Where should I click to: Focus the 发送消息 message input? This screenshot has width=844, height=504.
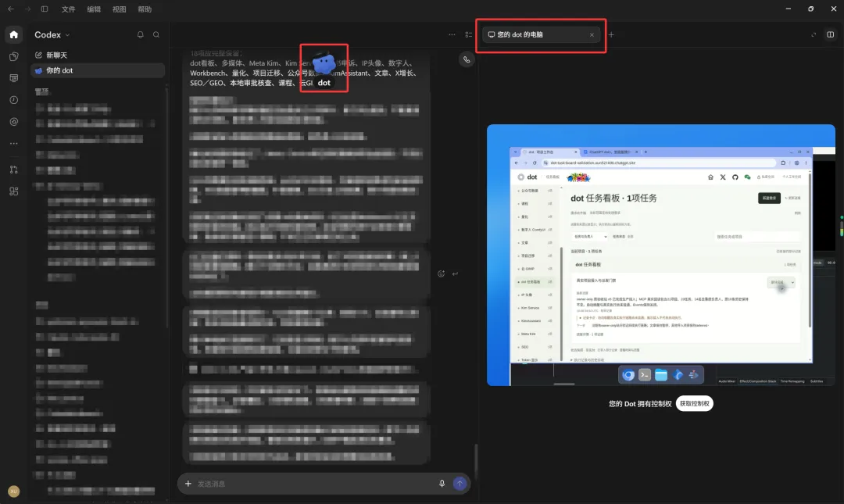point(315,484)
